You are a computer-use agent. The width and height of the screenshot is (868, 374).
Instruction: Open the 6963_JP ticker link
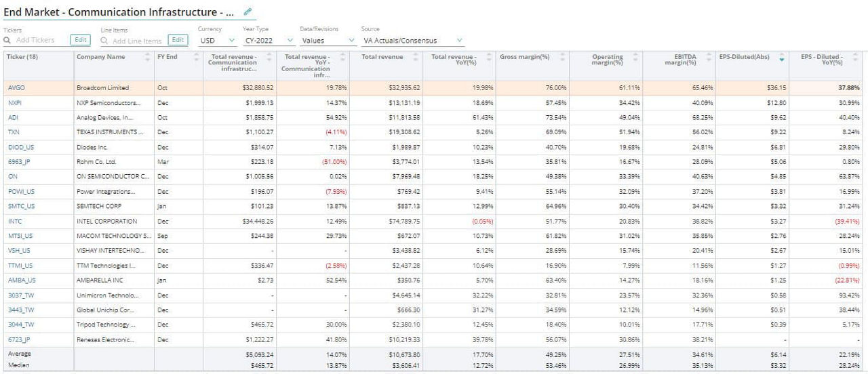click(x=19, y=162)
